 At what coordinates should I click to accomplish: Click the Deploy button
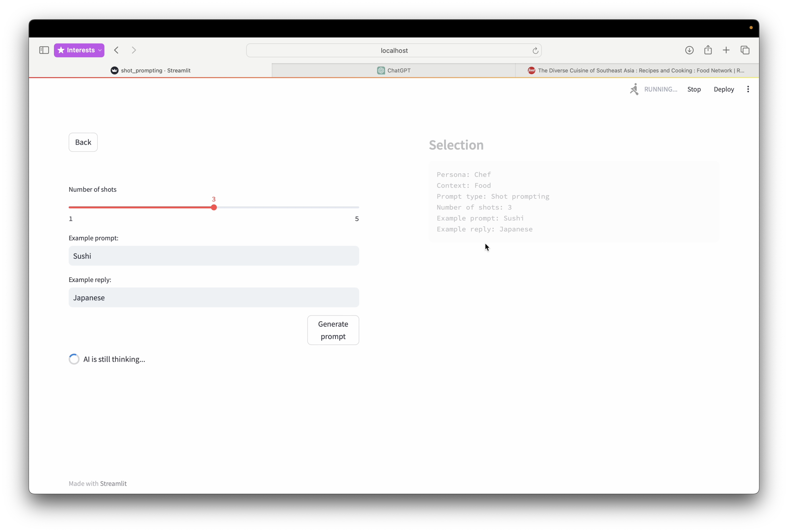pyautogui.click(x=723, y=89)
